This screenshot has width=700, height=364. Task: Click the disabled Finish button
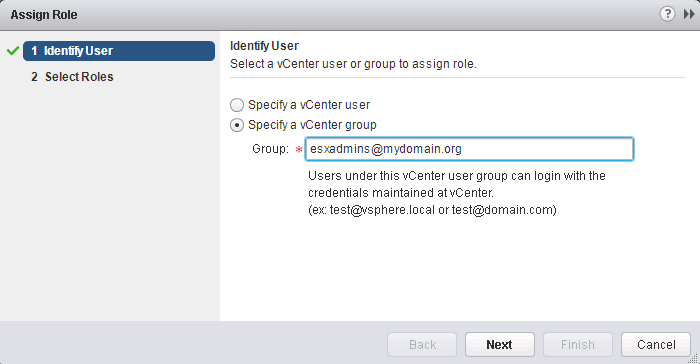tap(578, 344)
